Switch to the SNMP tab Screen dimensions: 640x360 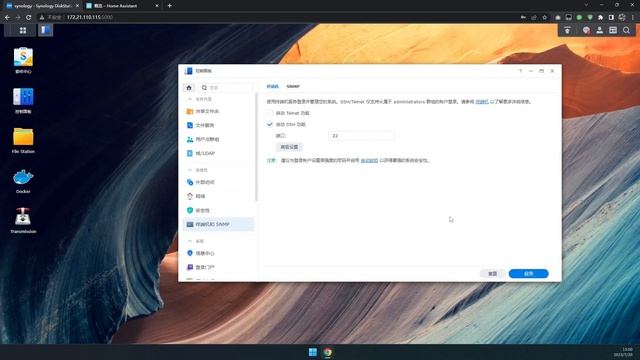pos(293,87)
